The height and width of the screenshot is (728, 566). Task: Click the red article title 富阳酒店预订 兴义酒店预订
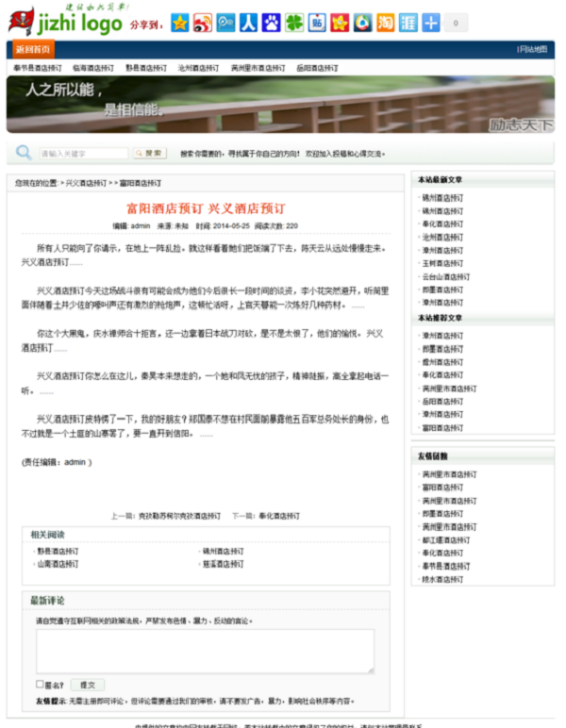206,208
